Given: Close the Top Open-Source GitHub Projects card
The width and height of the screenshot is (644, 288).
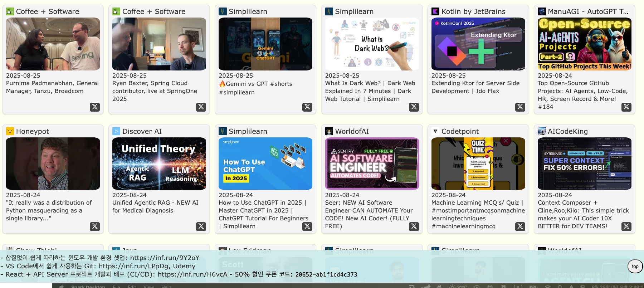Looking at the screenshot, I should (626, 107).
